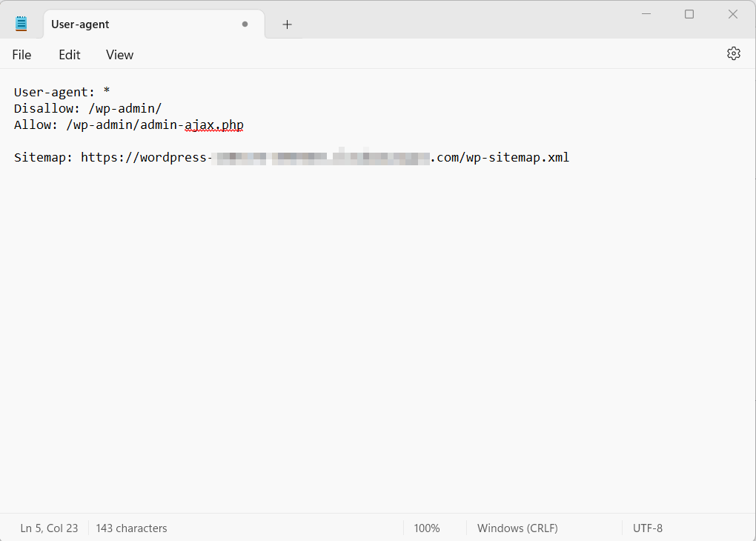
Task: Click the UTF-8 encoding indicator
Action: [648, 528]
